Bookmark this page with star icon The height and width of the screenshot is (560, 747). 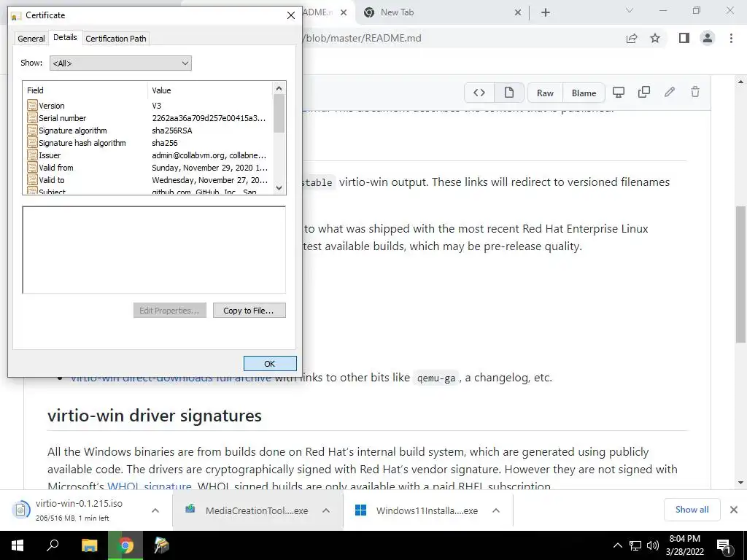655,38
